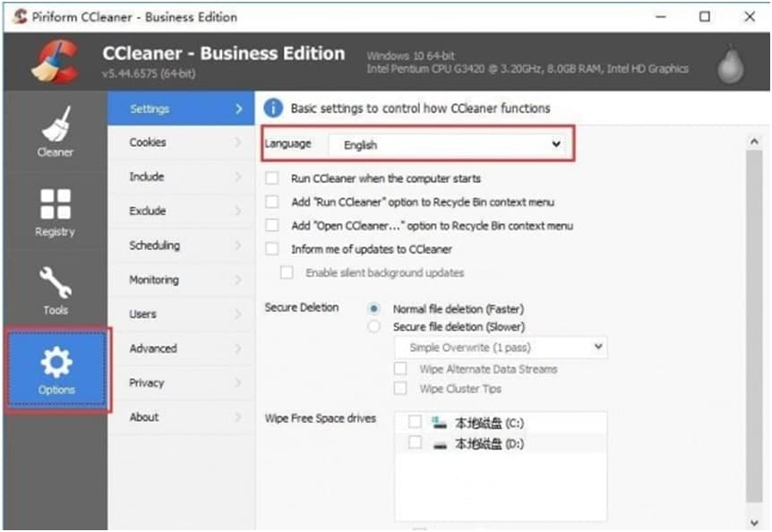Check the local disk D: wipe option
The width and height of the screenshot is (772, 532).
(x=415, y=443)
